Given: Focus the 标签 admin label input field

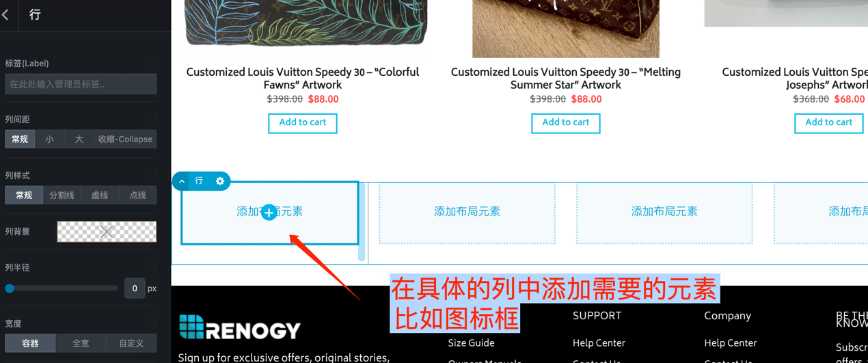Looking at the screenshot, I should coord(81,84).
